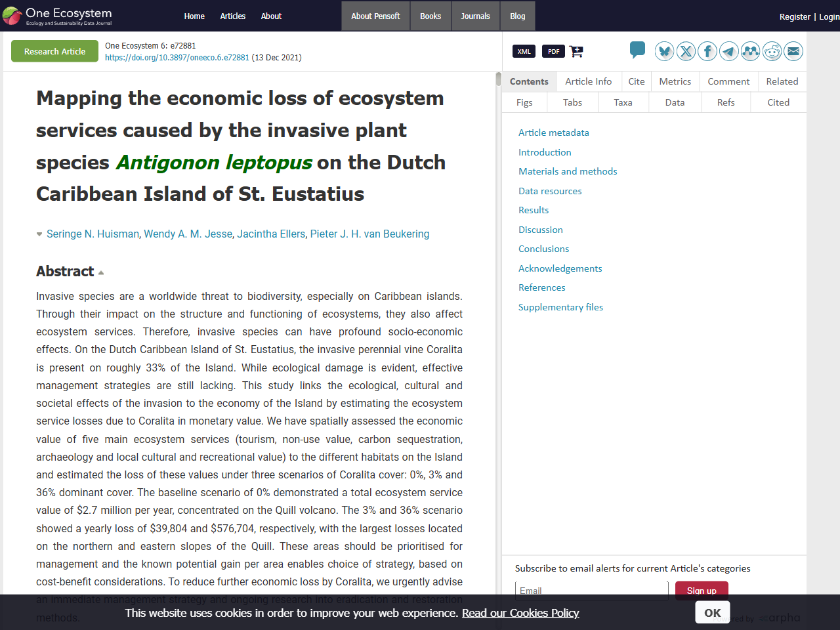Share article on X (Twitter)
The height and width of the screenshot is (630, 840).
(x=686, y=51)
